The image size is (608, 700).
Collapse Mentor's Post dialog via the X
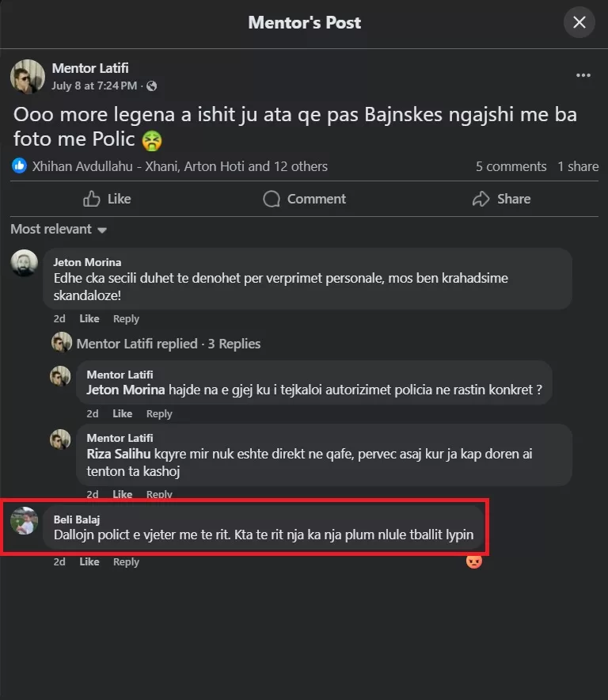[579, 22]
